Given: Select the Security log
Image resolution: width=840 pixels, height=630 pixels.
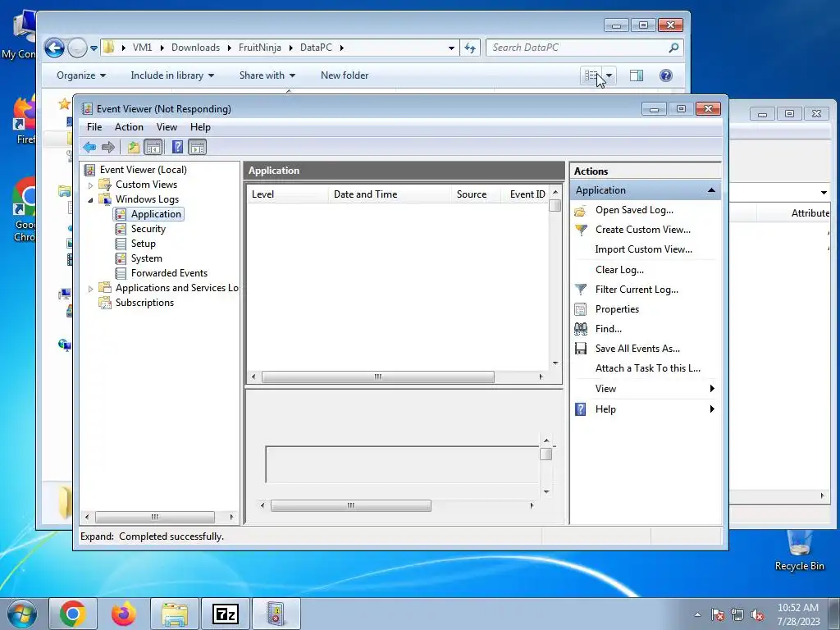Looking at the screenshot, I should [x=148, y=229].
